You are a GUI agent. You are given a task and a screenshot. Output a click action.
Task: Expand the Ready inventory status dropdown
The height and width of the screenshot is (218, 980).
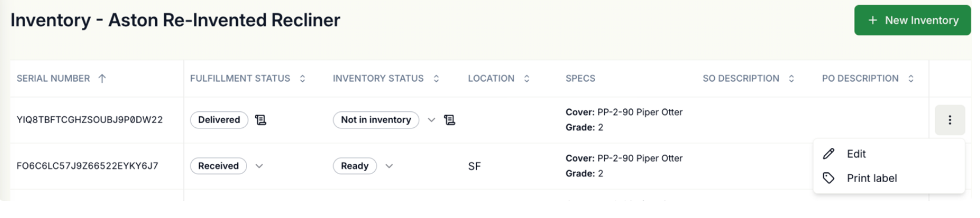[x=389, y=166]
